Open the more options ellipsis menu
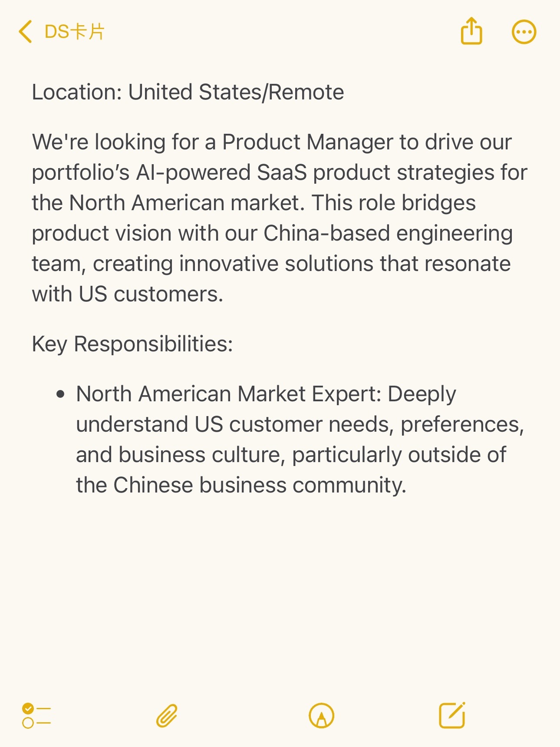 [524, 32]
